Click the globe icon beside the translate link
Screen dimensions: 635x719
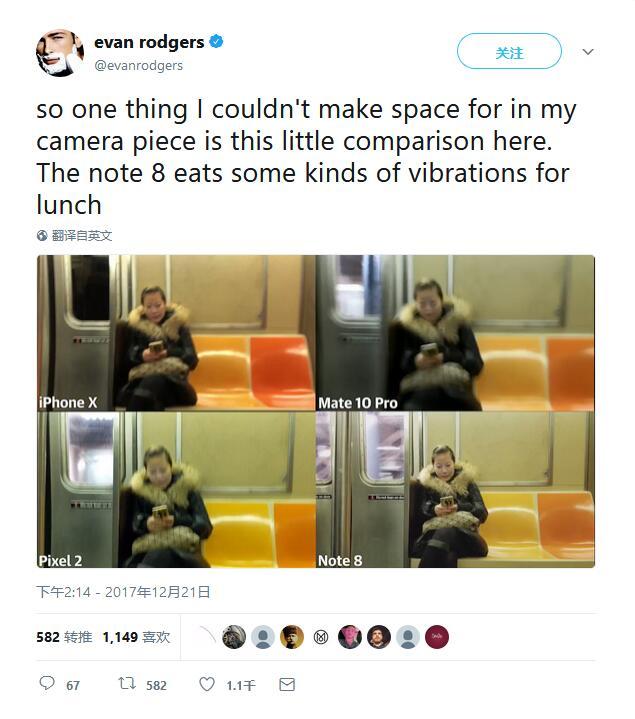(42, 236)
